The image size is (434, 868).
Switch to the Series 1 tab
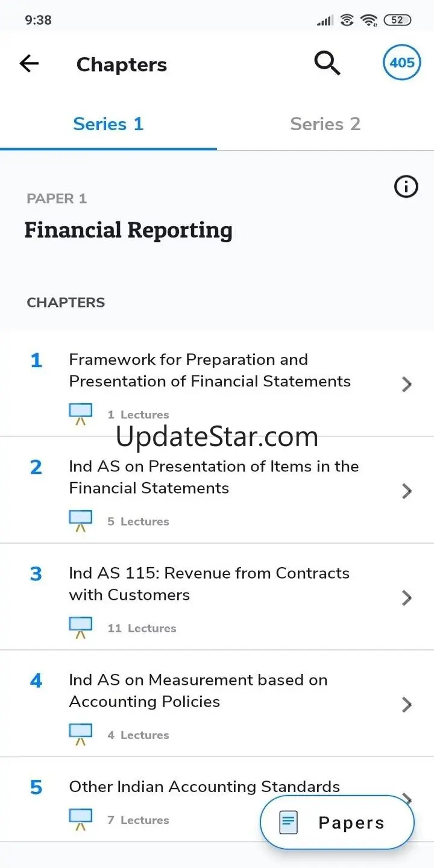[x=108, y=124]
